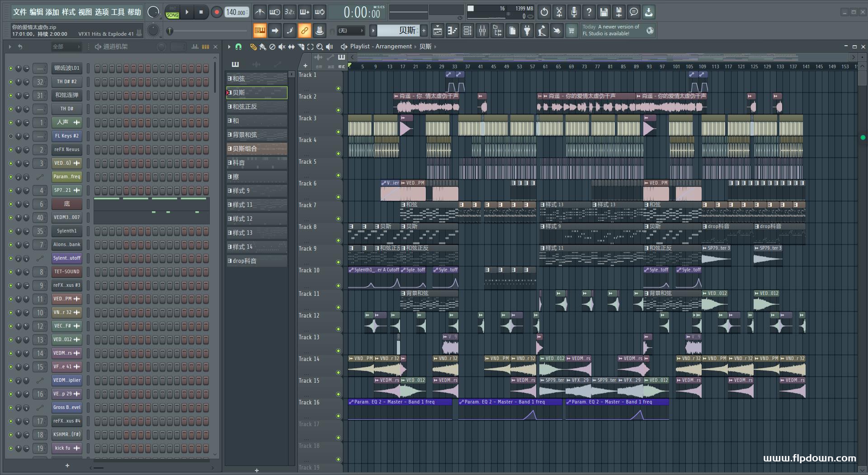Image resolution: width=868 pixels, height=475 pixels.
Task: Select the playlist zoom magnifier tool
Action: tap(320, 47)
